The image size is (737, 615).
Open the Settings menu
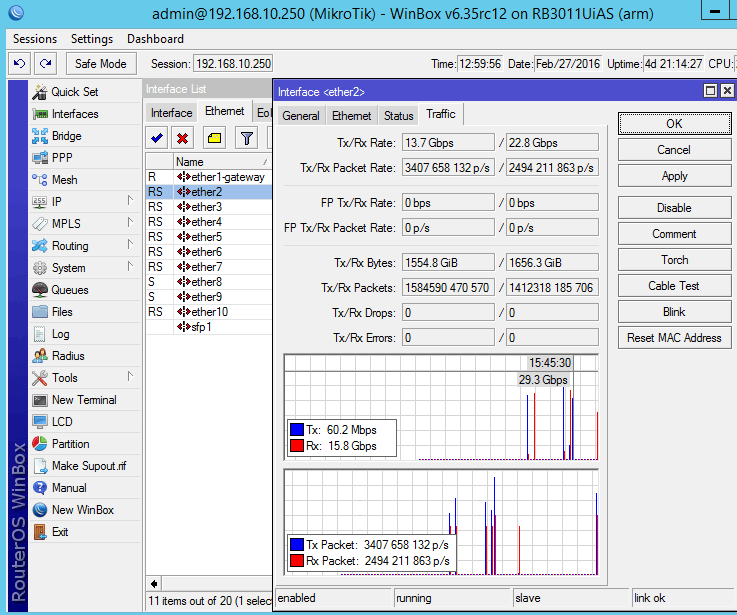coord(92,39)
